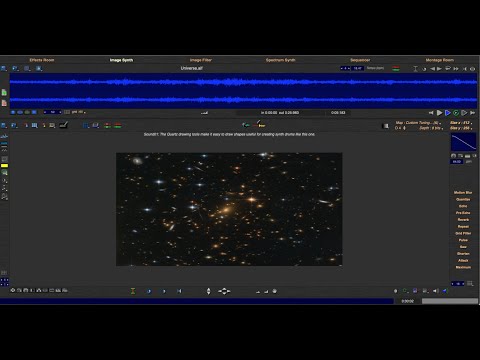
Task: Click the in/out selection time display
Action: (280, 113)
